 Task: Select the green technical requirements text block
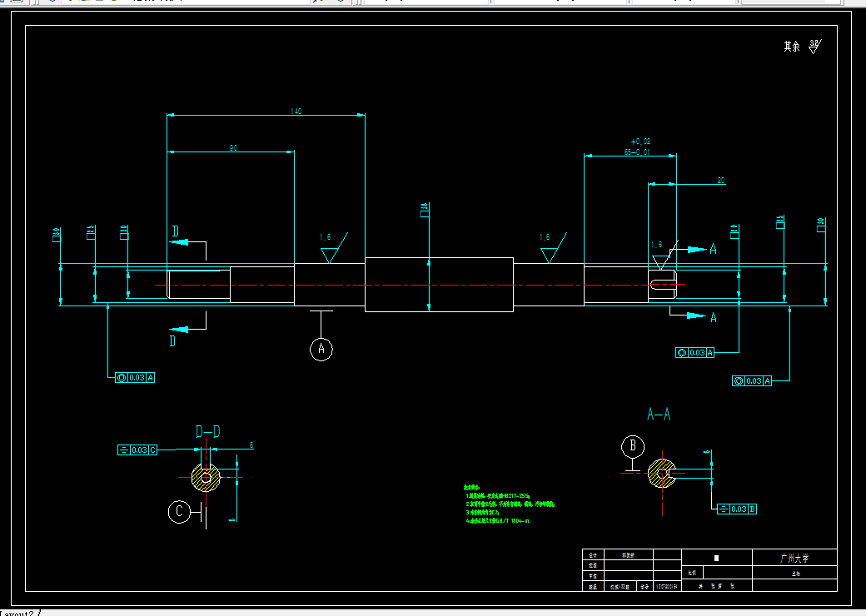509,504
